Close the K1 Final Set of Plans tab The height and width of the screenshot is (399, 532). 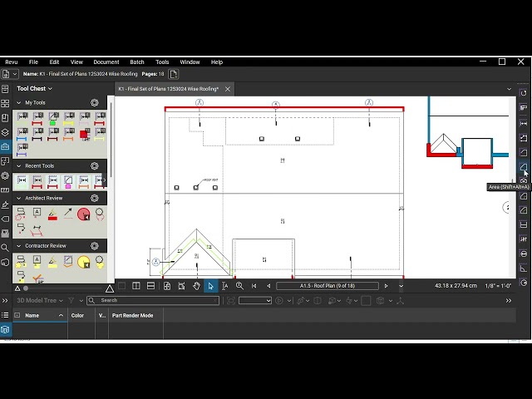[x=228, y=89]
